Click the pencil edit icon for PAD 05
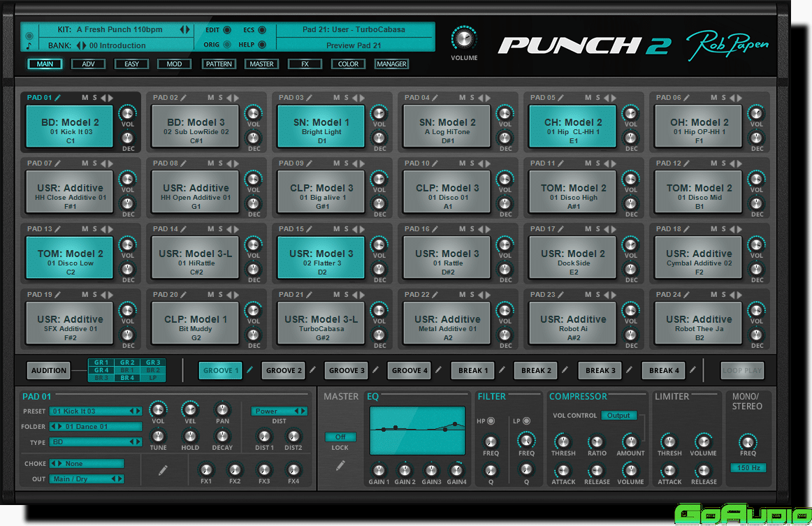The height and width of the screenshot is (526, 812). point(561,97)
